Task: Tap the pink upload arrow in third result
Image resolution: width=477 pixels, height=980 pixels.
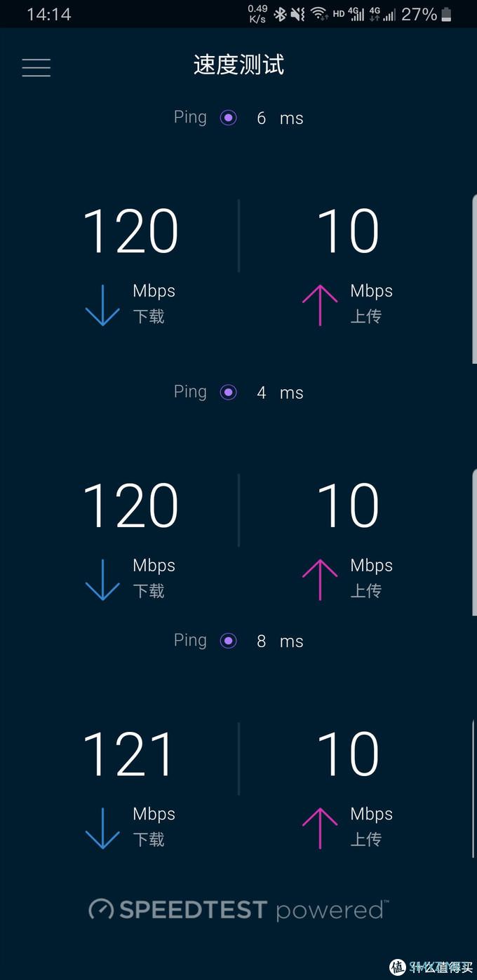Action: click(320, 828)
